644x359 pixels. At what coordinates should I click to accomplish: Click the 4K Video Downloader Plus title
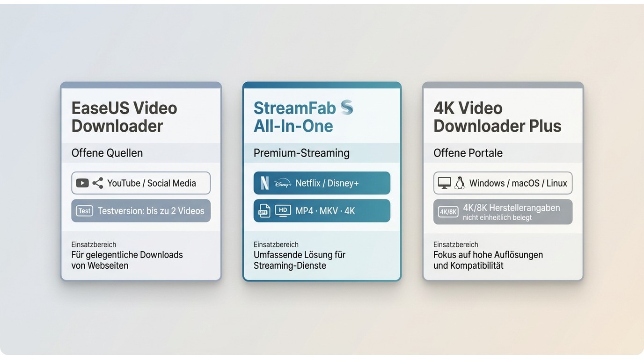coord(498,117)
